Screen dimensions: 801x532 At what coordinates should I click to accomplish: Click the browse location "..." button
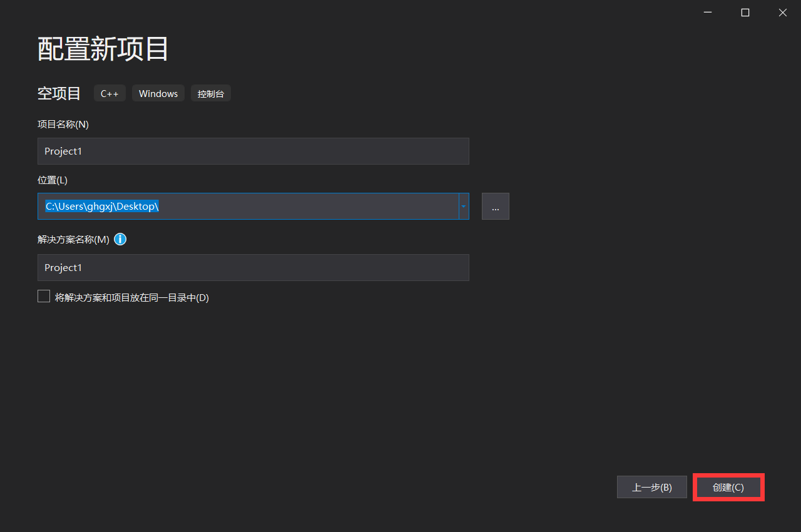coord(496,207)
